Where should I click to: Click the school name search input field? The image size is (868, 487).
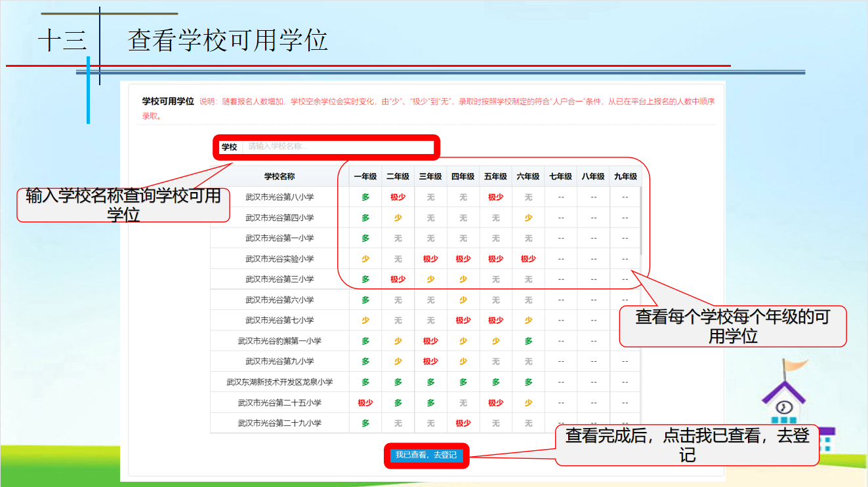tap(339, 147)
